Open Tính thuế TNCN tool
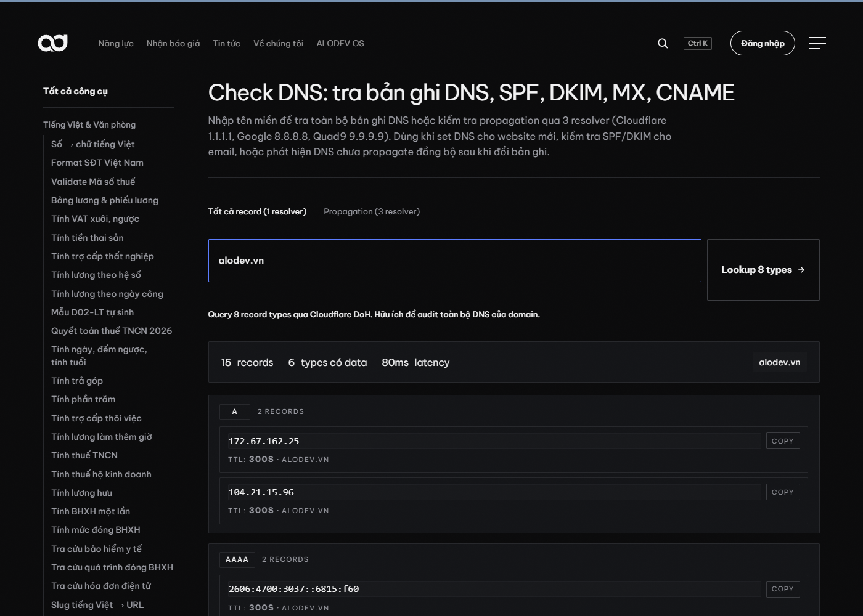The width and height of the screenshot is (863, 616). tap(84, 455)
